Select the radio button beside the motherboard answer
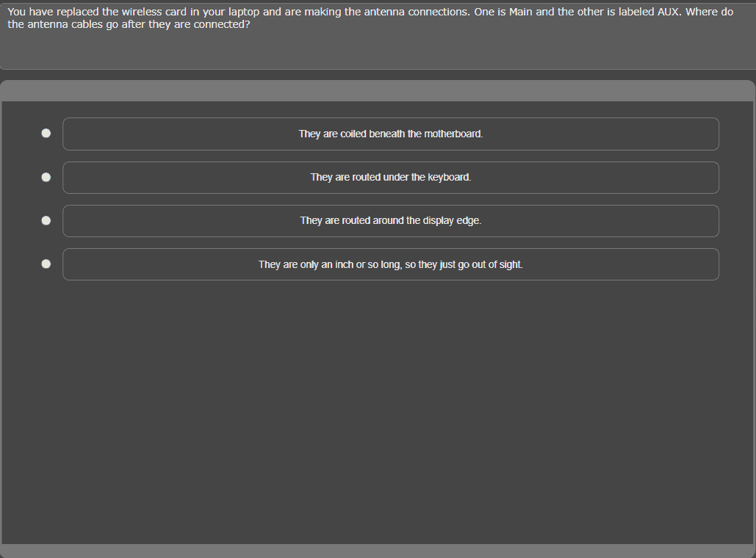The width and height of the screenshot is (756, 558). coord(46,133)
